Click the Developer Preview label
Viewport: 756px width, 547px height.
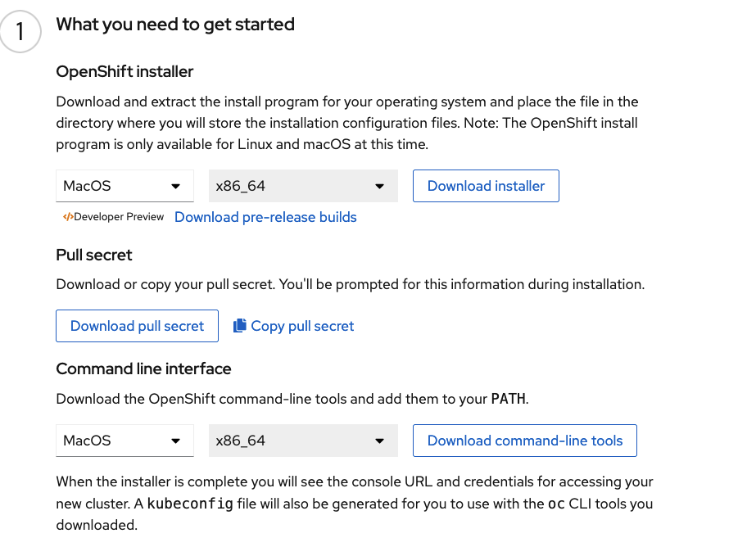(119, 217)
